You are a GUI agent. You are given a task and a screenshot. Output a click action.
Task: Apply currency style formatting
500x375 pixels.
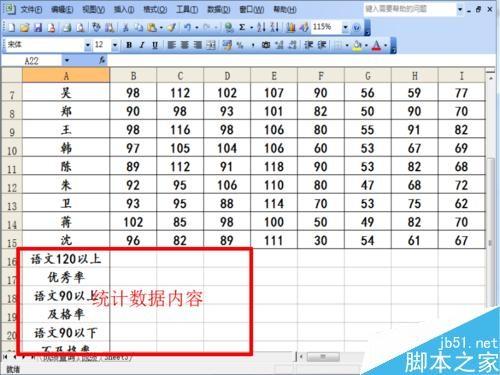228,45
